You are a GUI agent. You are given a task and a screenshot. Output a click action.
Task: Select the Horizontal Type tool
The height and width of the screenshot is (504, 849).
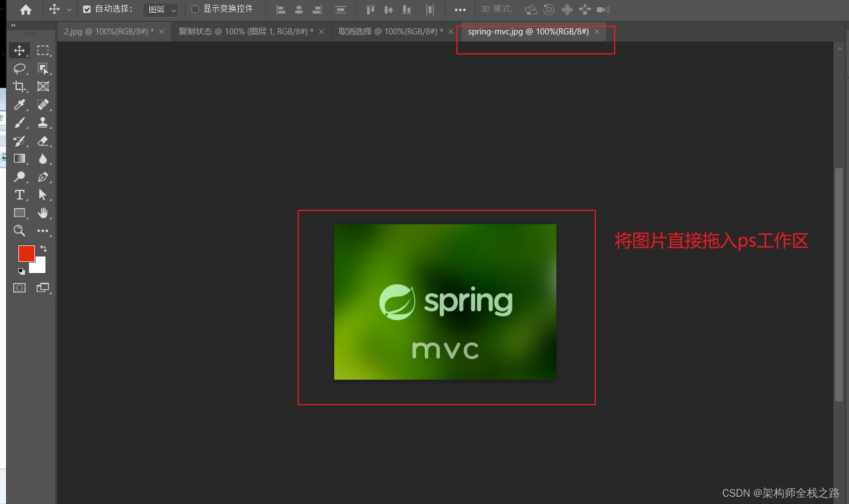[19, 195]
